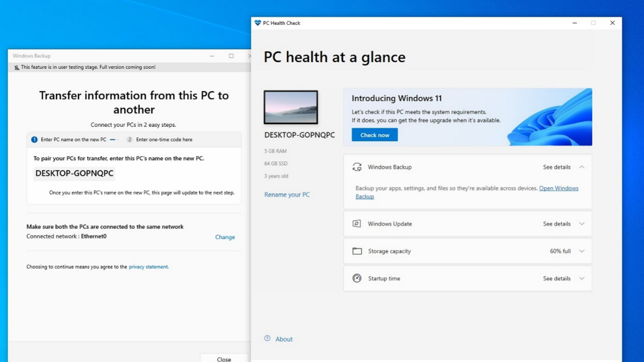Click the Windows Update icon
The height and width of the screenshot is (362, 644).
pos(357,224)
